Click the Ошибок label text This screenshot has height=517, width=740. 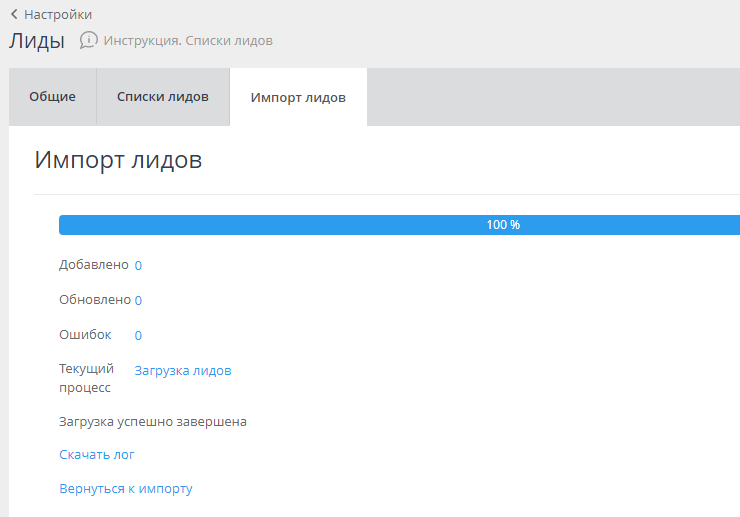[86, 334]
